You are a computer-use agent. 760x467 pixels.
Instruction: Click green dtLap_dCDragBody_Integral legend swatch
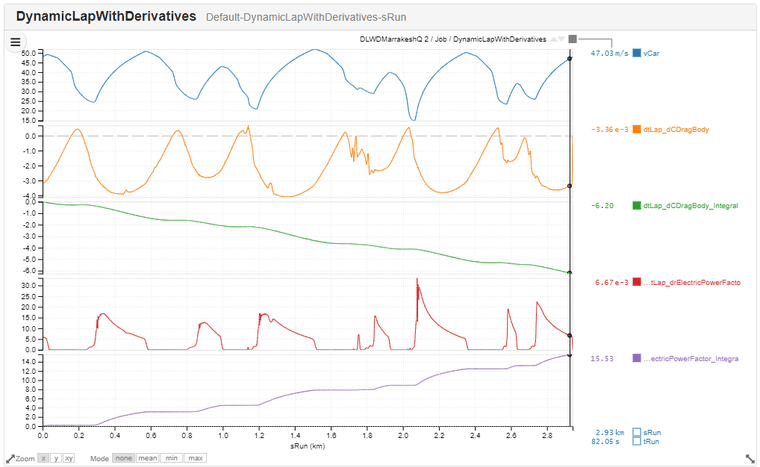637,205
